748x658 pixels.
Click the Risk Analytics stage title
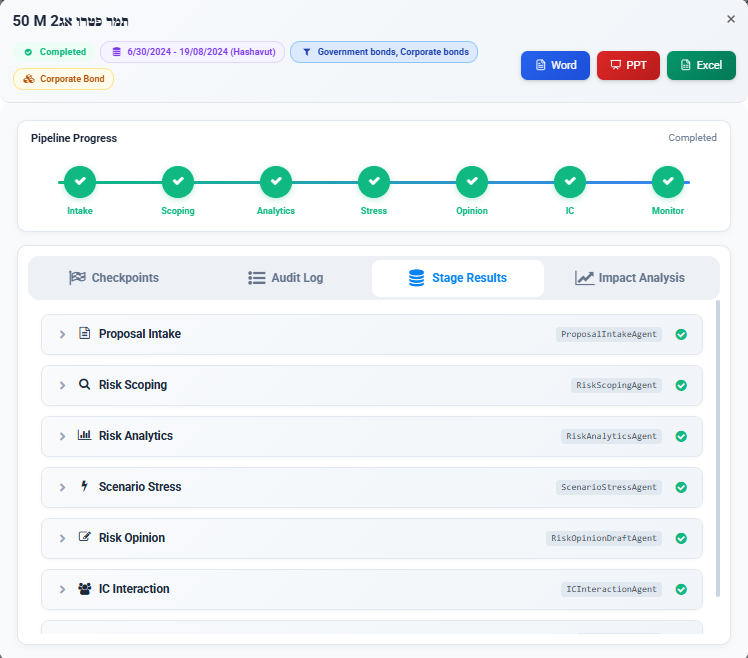[x=136, y=436]
